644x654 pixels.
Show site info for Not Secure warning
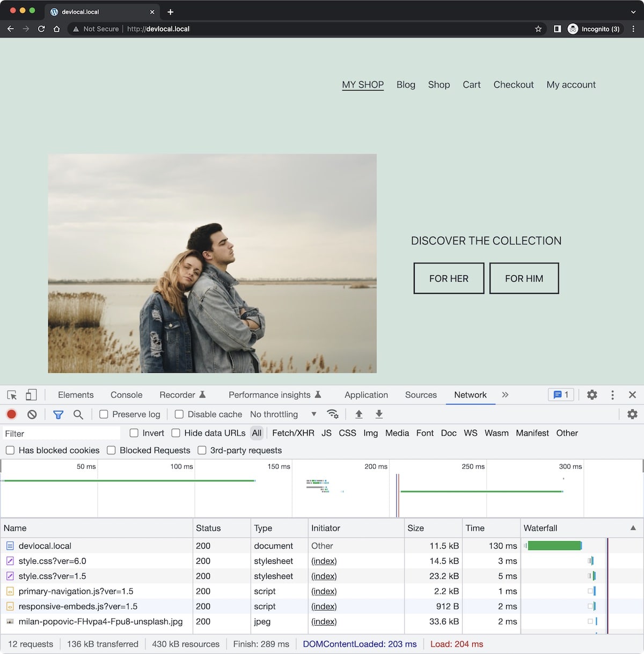click(96, 29)
